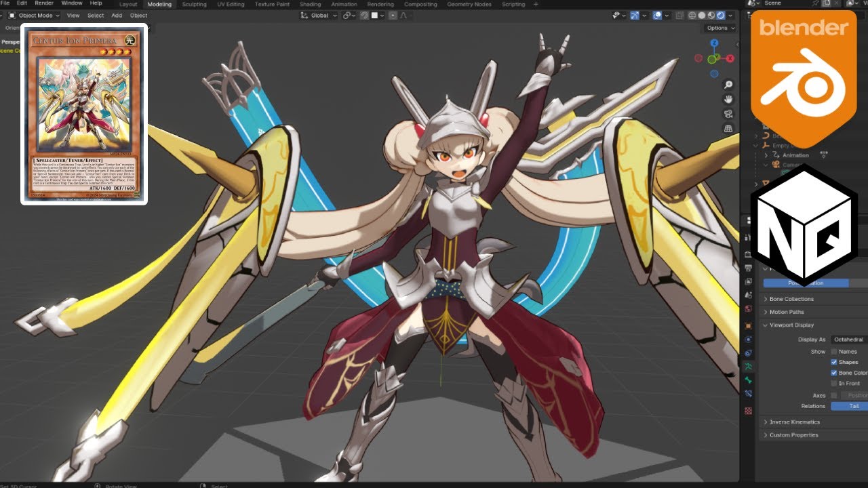Switch to the UV Editing workspace tab

click(x=231, y=4)
